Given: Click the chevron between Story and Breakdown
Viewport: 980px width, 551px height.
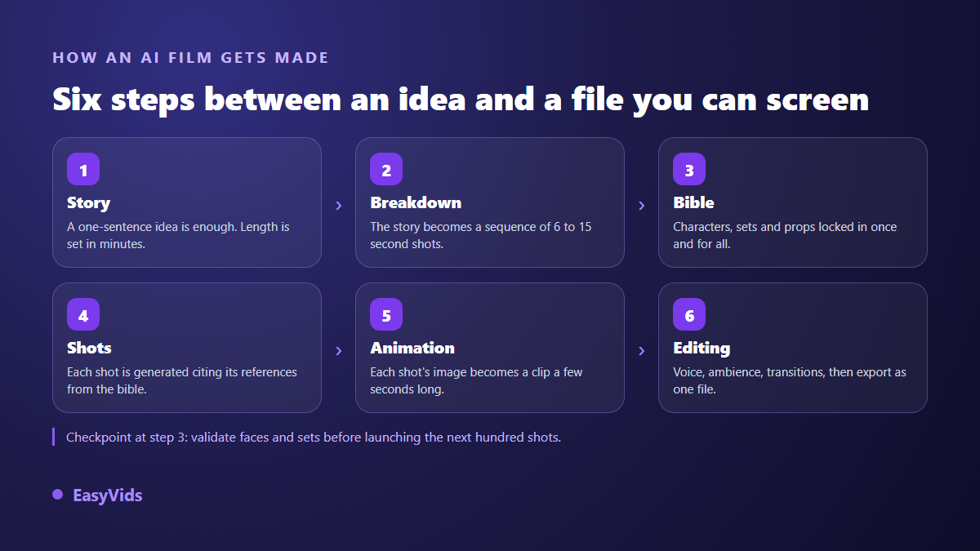Looking at the screenshot, I should coord(338,205).
